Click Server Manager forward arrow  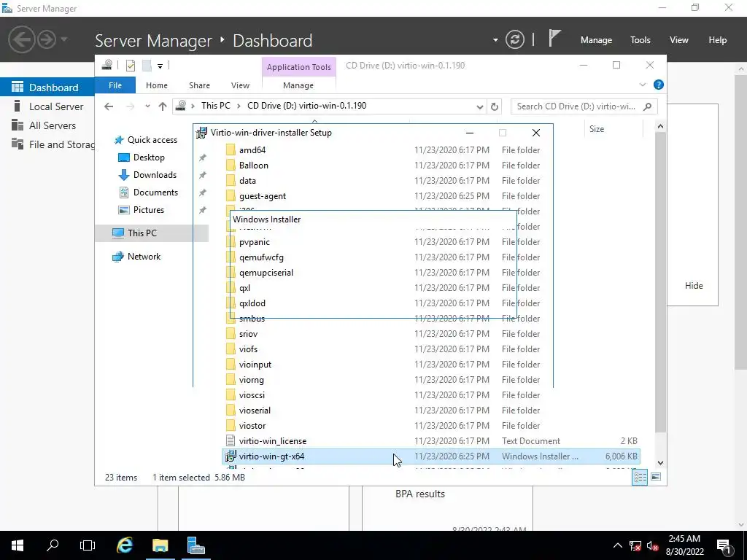(47, 39)
